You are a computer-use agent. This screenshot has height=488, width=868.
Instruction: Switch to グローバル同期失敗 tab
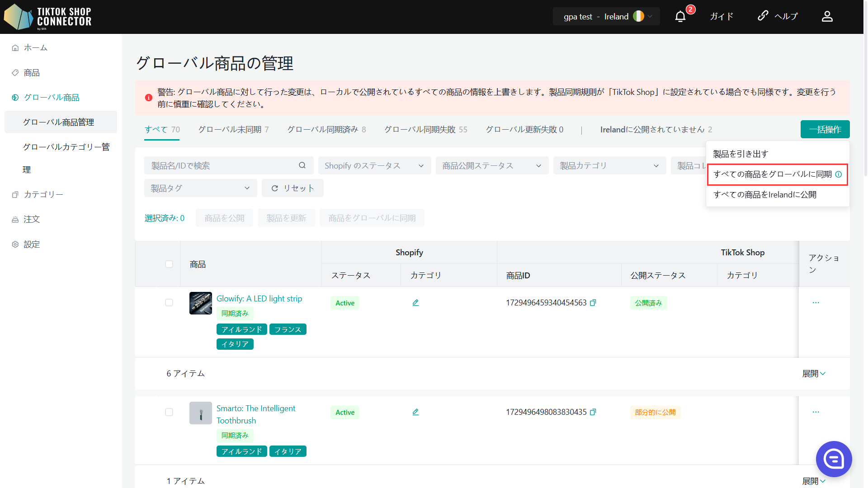point(425,130)
